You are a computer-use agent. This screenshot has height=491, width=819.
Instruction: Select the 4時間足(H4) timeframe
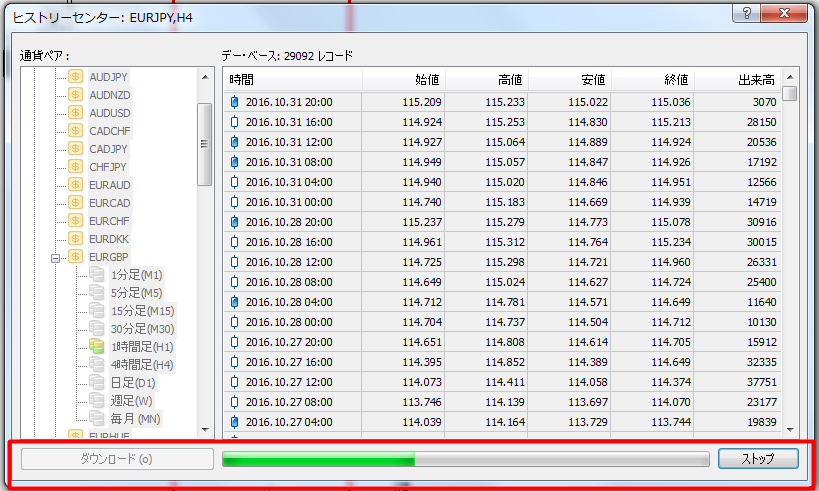click(x=142, y=365)
